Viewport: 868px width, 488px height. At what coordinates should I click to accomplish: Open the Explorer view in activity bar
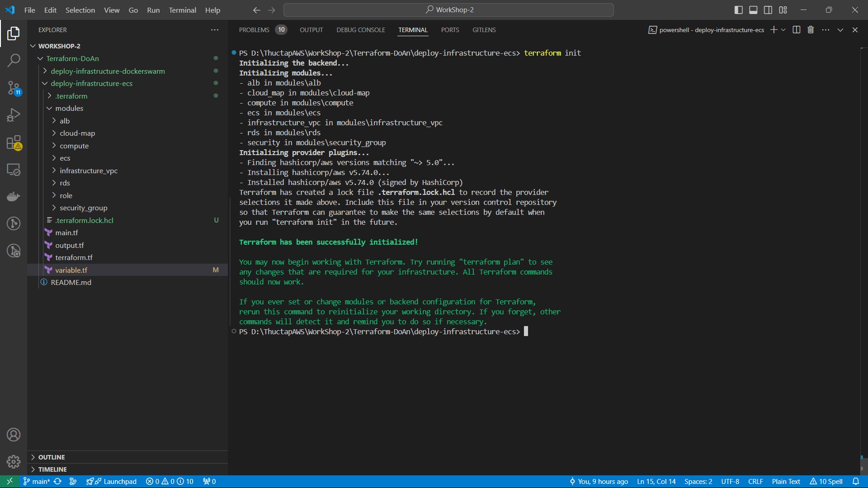[x=14, y=33]
